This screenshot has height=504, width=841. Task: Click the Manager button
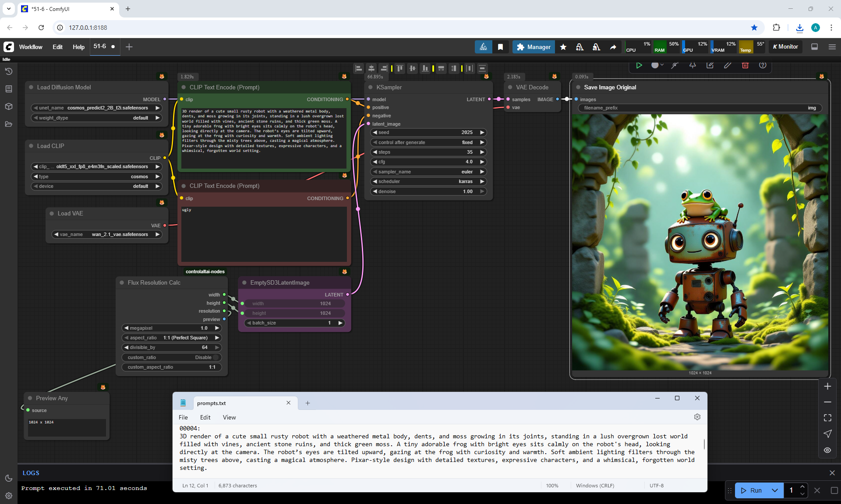[x=534, y=47]
